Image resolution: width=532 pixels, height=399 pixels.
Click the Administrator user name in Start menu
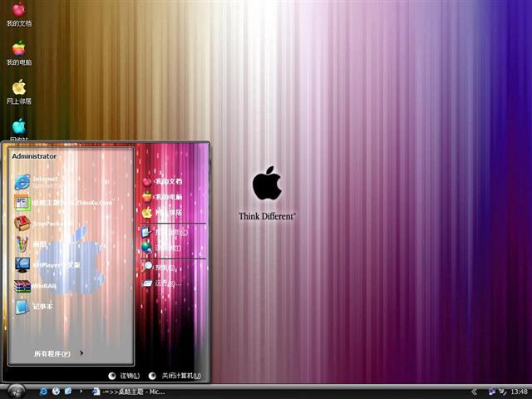(34, 156)
